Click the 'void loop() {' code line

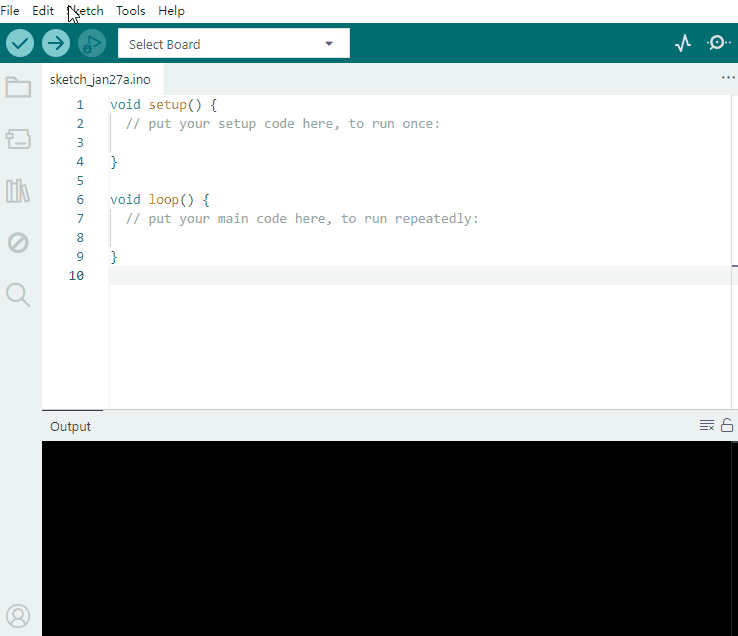click(x=160, y=200)
